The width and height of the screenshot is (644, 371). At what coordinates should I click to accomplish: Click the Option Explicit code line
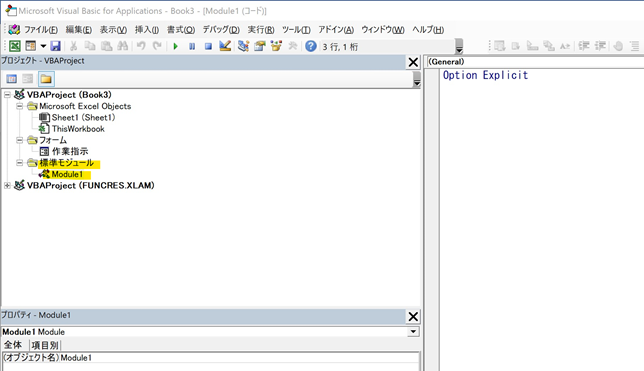tap(485, 75)
